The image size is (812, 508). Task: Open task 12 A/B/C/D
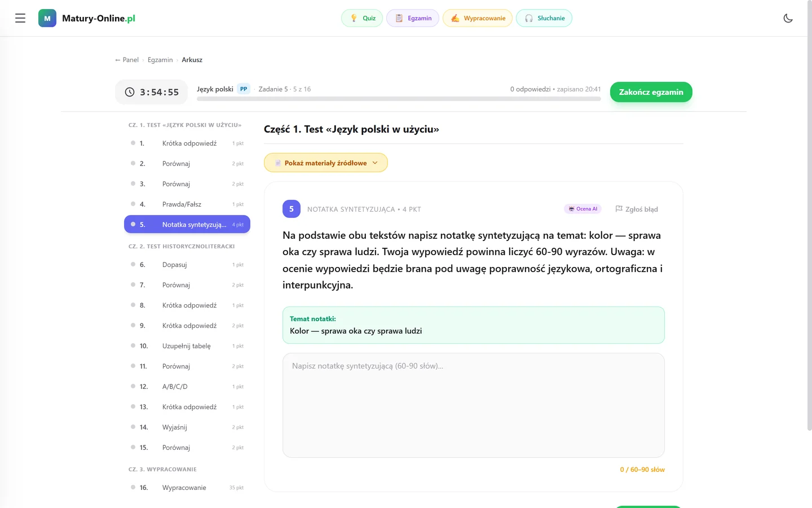pos(187,387)
